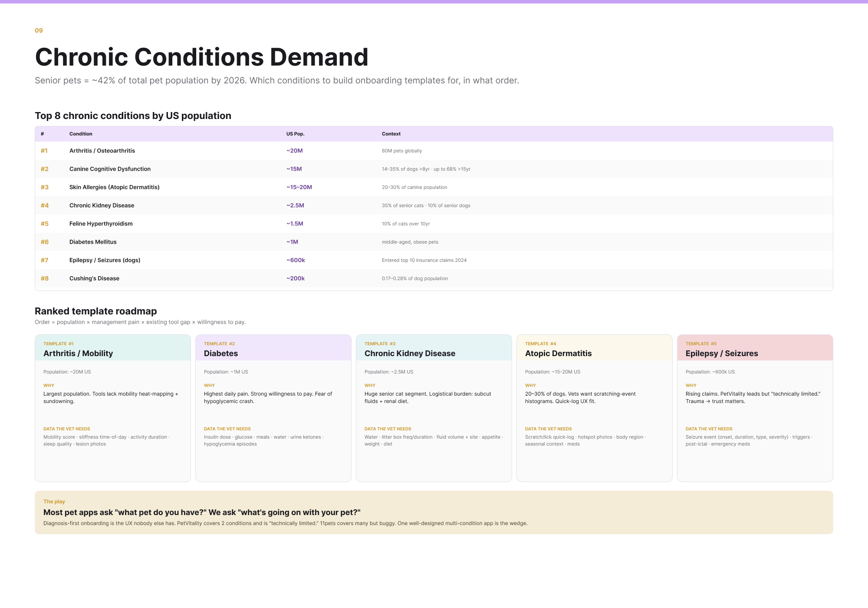Click the Context column header
The height and width of the screenshot is (608, 868).
391,134
